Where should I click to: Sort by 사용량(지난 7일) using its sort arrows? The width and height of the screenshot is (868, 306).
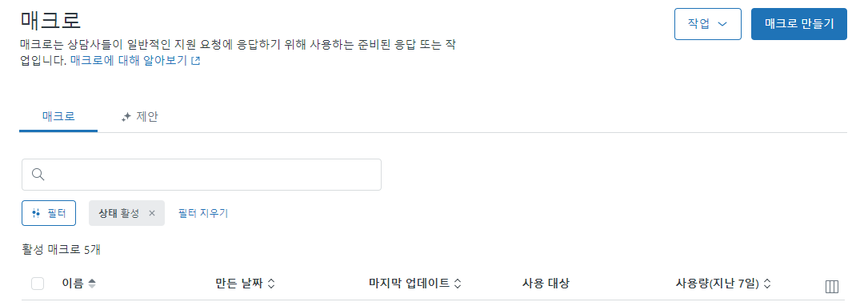pos(766,284)
